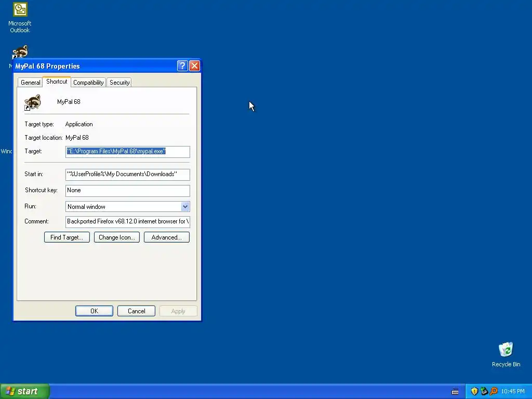The width and height of the screenshot is (532, 399).
Task: Click the Shortcut key: label
Action: pyautogui.click(x=41, y=190)
